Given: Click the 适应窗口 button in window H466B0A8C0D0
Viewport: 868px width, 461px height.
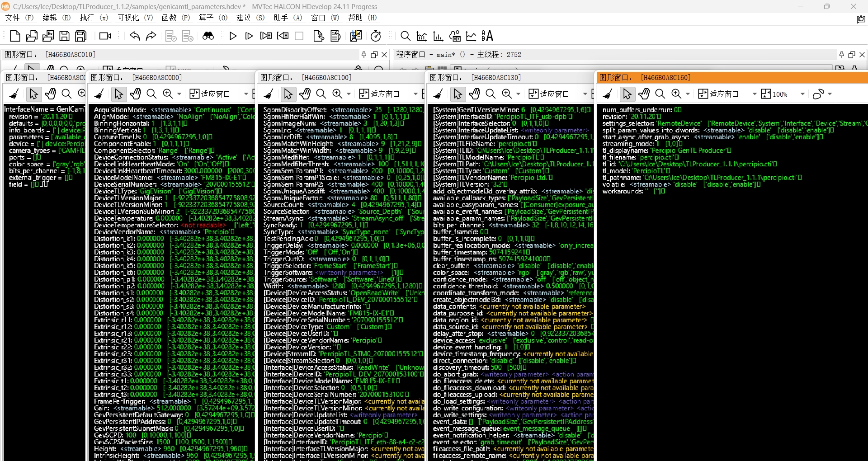Looking at the screenshot, I should (x=210, y=94).
